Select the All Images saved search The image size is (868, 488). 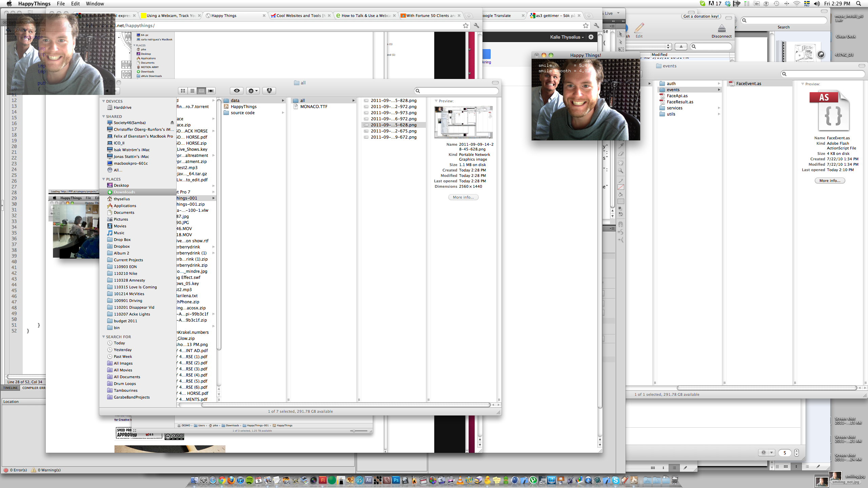[138, 363]
